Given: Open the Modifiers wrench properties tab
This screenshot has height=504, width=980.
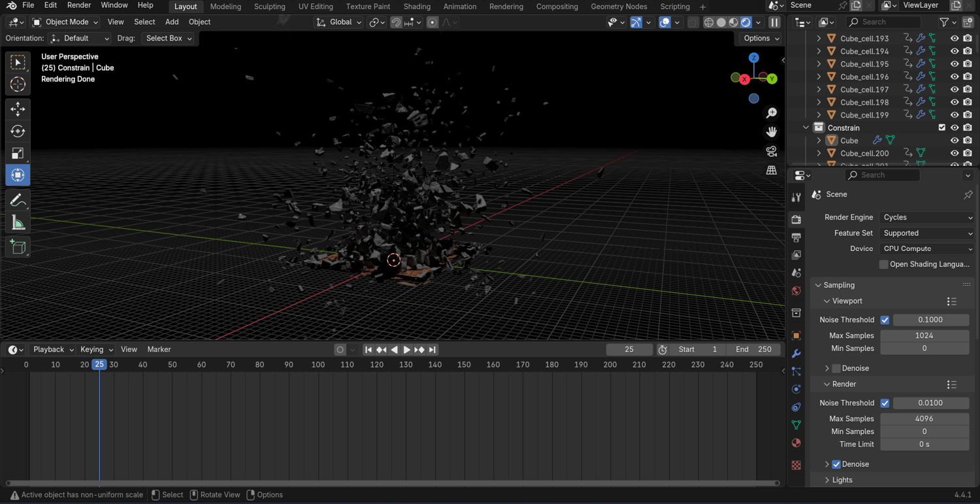Looking at the screenshot, I should click(x=796, y=354).
